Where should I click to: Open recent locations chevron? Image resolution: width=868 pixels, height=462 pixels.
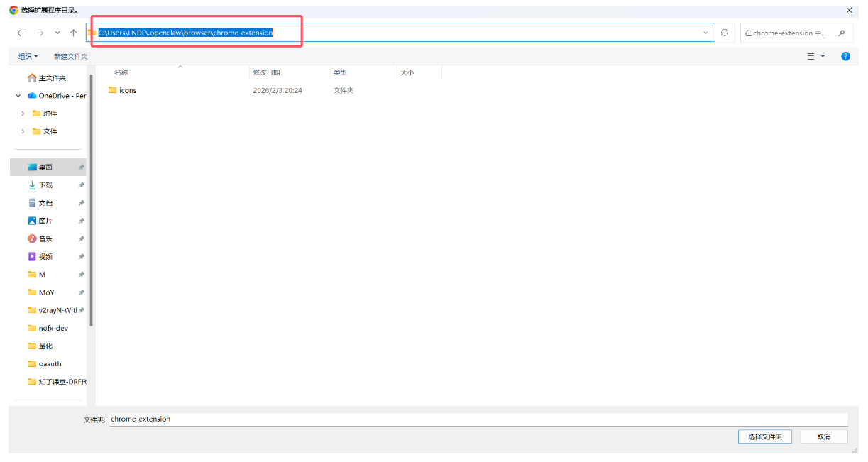point(57,33)
